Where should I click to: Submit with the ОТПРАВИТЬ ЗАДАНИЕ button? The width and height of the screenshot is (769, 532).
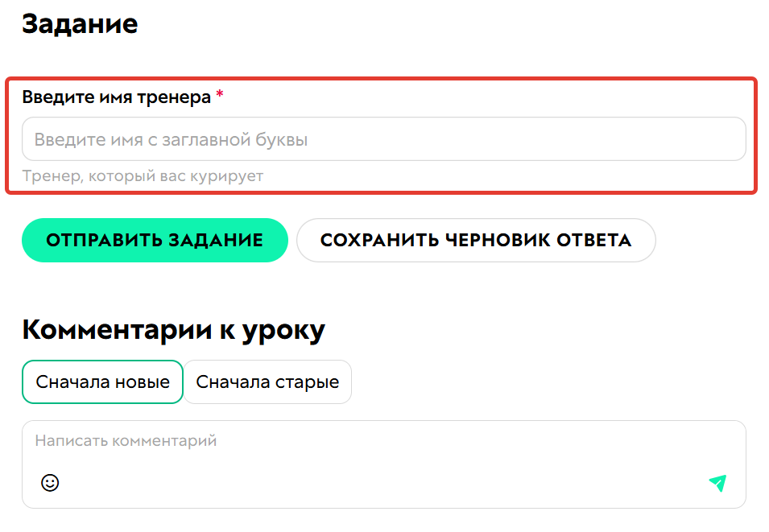point(155,241)
